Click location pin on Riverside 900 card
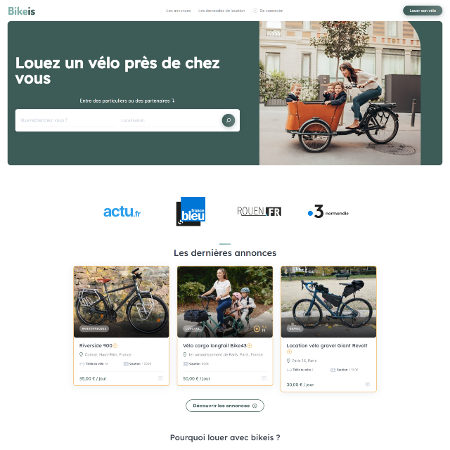 [x=81, y=354]
